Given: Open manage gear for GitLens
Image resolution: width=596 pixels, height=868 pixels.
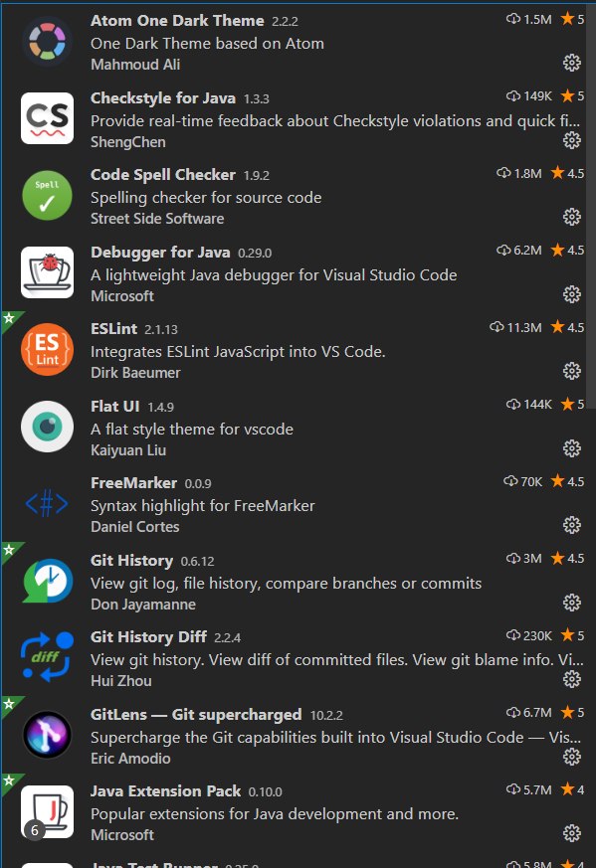Looking at the screenshot, I should point(572,757).
